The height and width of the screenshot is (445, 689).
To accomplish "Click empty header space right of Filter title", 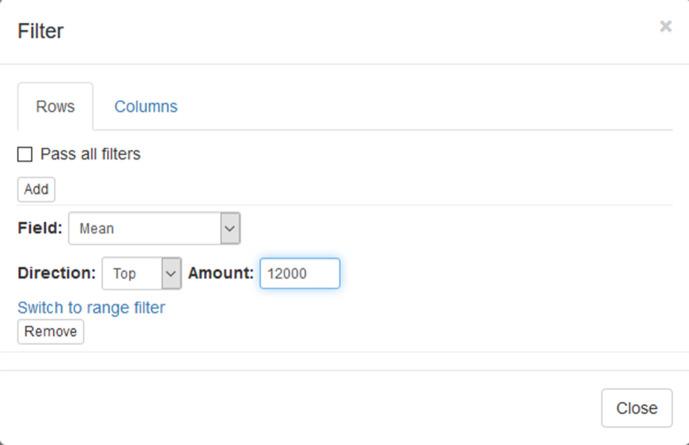I will (350, 31).
